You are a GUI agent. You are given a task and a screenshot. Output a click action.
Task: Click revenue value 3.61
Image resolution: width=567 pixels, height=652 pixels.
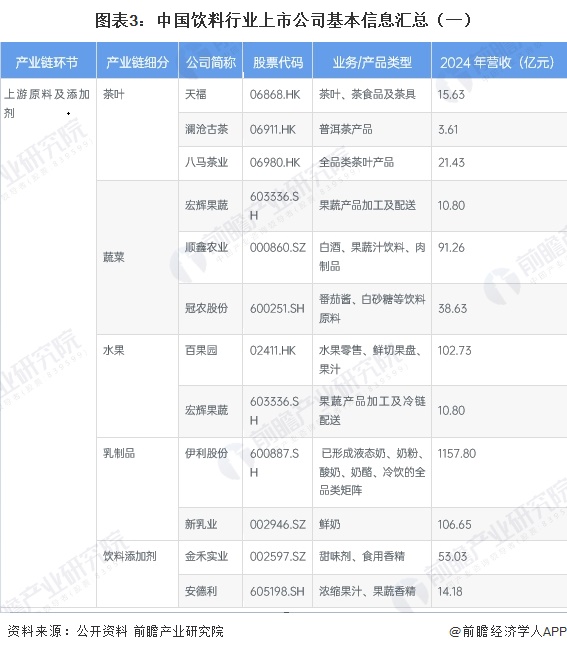coord(448,129)
